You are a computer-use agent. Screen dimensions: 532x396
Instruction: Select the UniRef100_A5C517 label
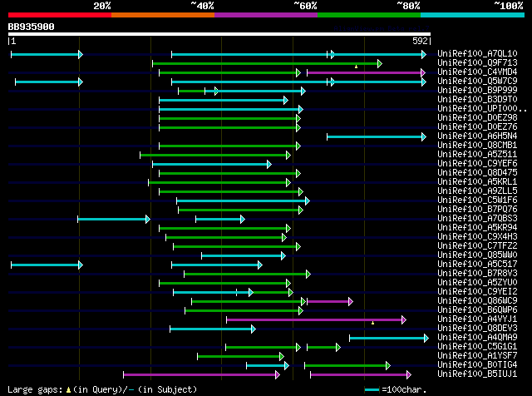[x=477, y=265]
